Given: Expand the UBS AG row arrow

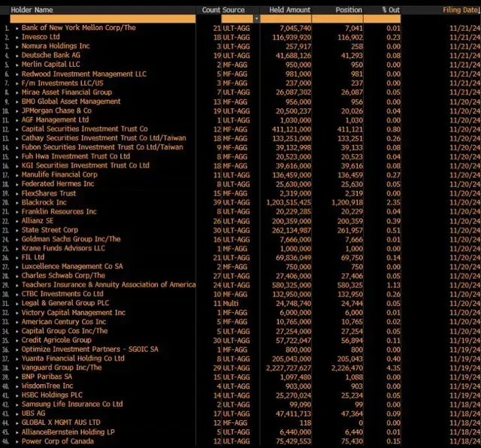Looking at the screenshot, I should [x=17, y=414].
